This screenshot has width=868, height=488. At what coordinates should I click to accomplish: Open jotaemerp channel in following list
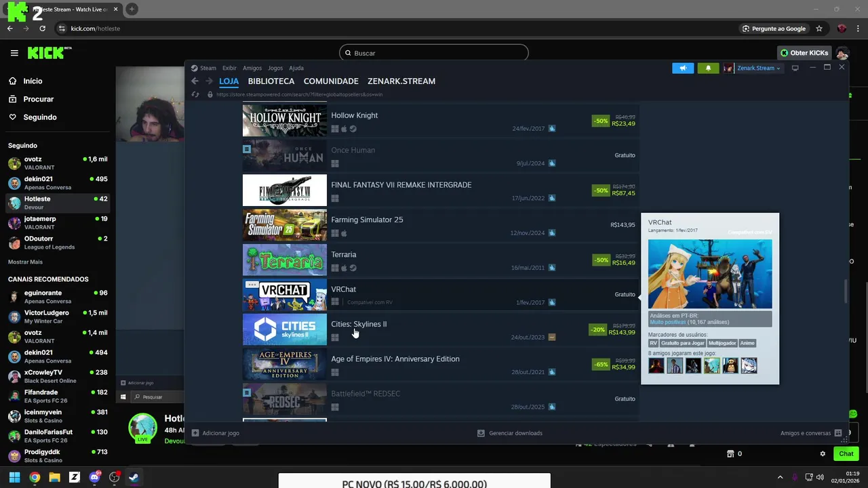[58, 222]
